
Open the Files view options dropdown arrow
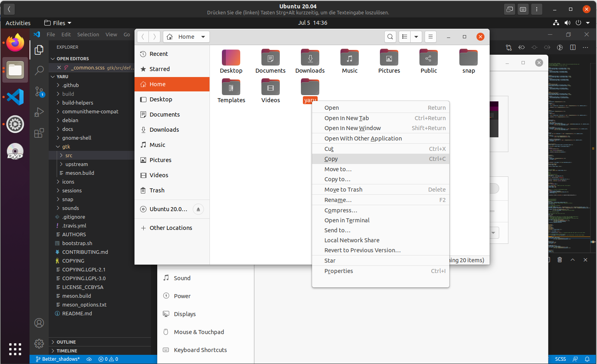[x=416, y=37]
